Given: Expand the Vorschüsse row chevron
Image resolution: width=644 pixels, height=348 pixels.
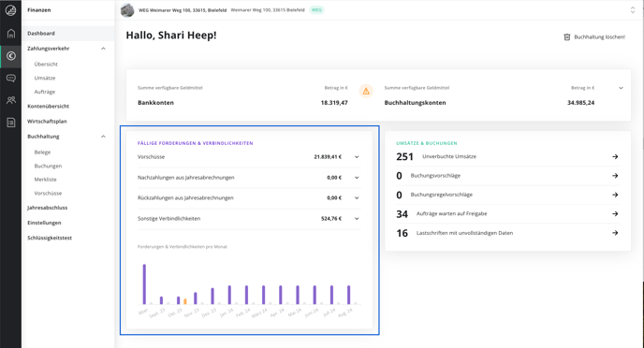Looking at the screenshot, I should click(357, 157).
